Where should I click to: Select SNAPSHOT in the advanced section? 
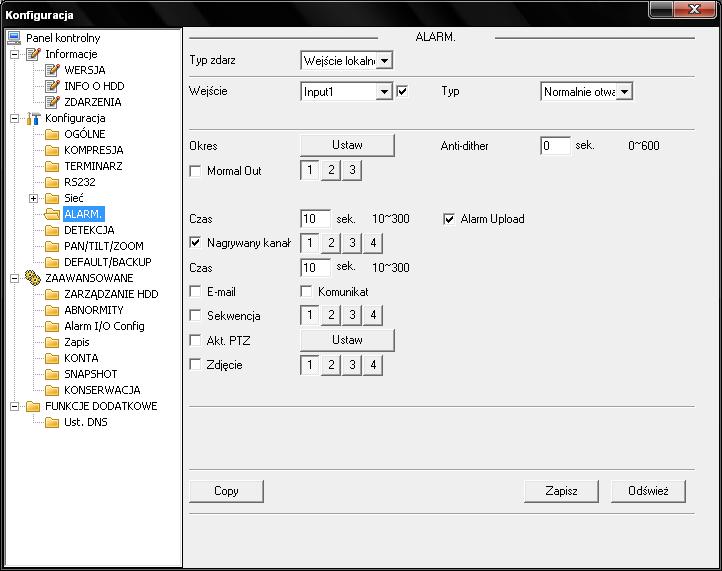pos(90,374)
